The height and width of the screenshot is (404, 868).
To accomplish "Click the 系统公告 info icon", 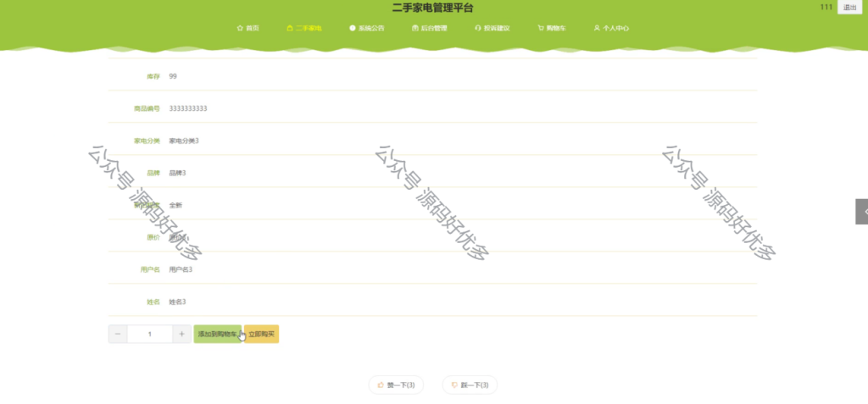I will (x=352, y=28).
